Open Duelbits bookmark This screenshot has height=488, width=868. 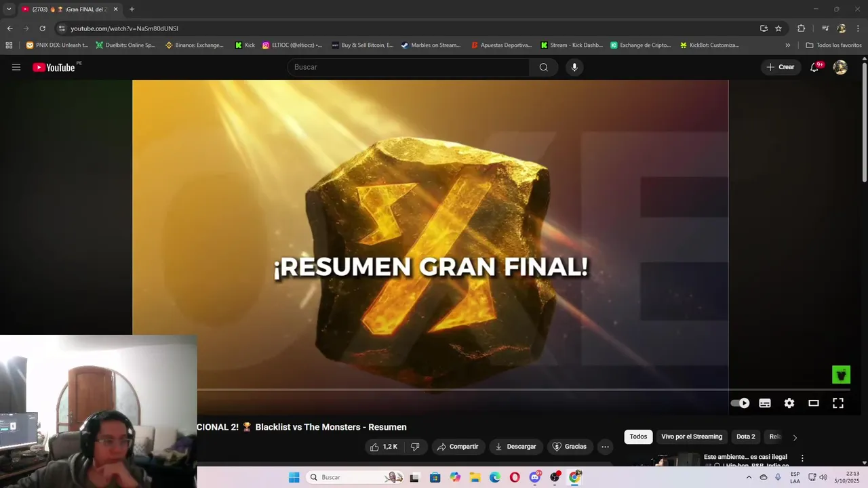[x=125, y=45]
